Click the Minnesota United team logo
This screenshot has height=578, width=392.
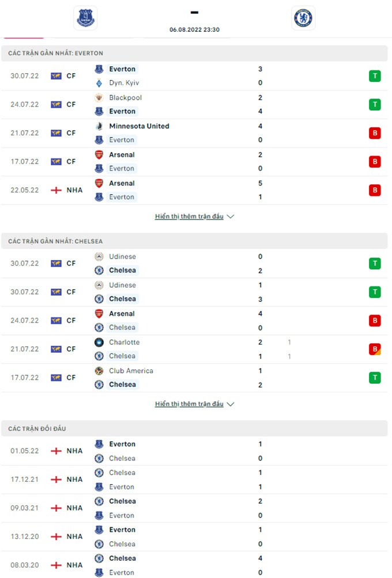(99, 126)
